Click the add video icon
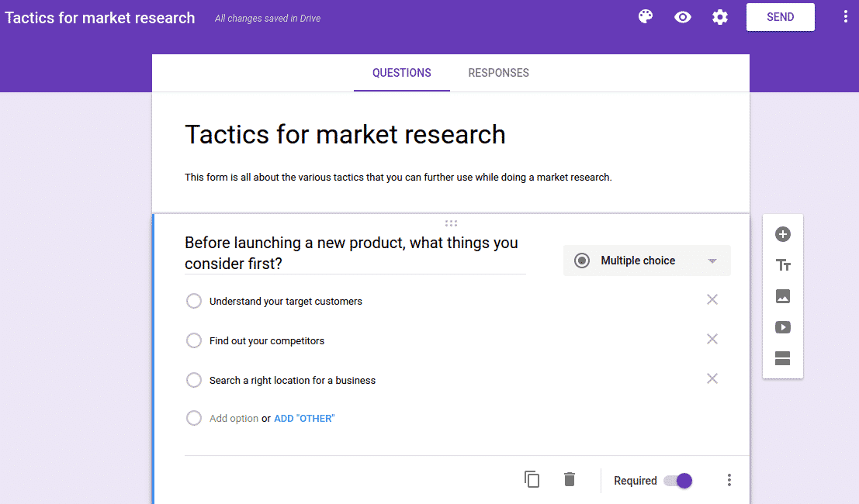Screen dimensions: 859x504 pyautogui.click(x=783, y=327)
